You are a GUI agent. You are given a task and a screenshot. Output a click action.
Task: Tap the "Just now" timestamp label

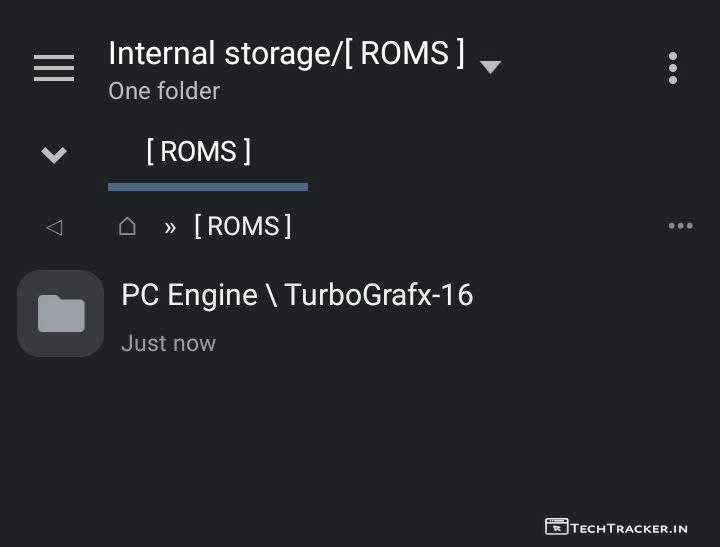[x=168, y=343]
